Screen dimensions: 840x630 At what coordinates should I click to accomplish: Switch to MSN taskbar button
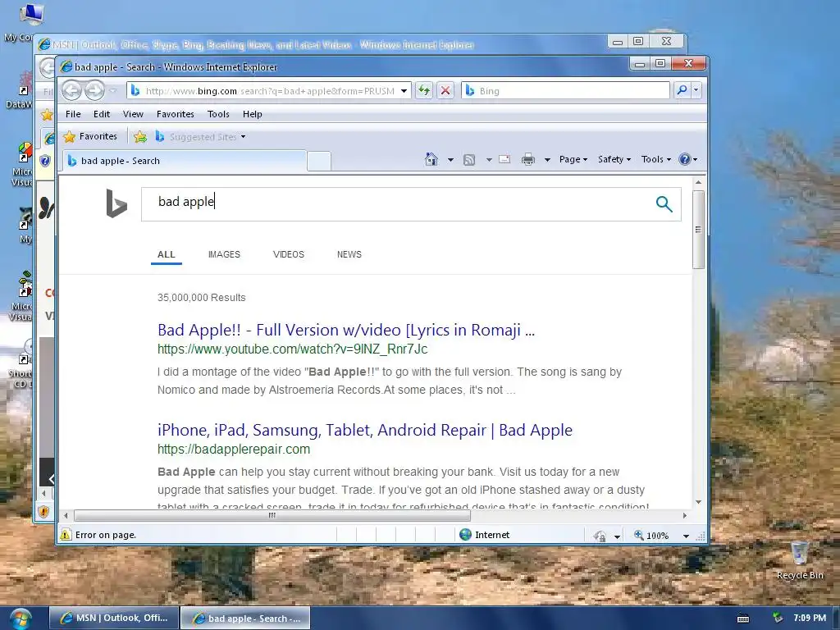click(x=115, y=619)
